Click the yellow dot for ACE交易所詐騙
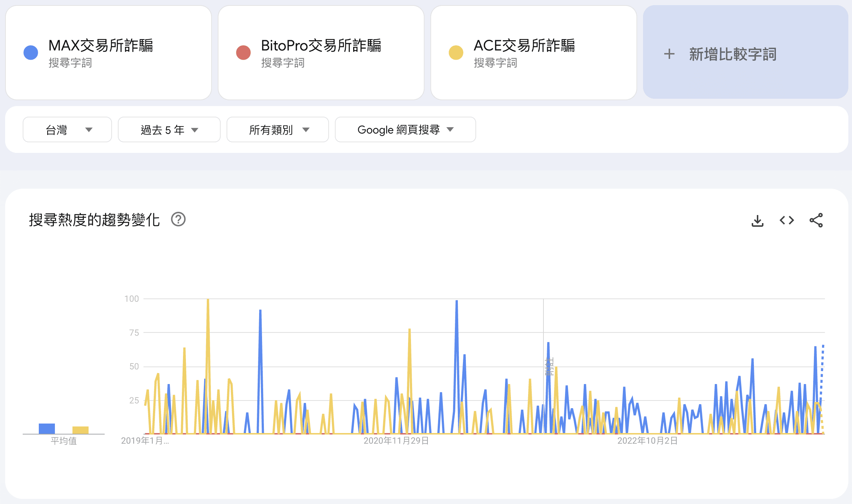 coord(456,53)
